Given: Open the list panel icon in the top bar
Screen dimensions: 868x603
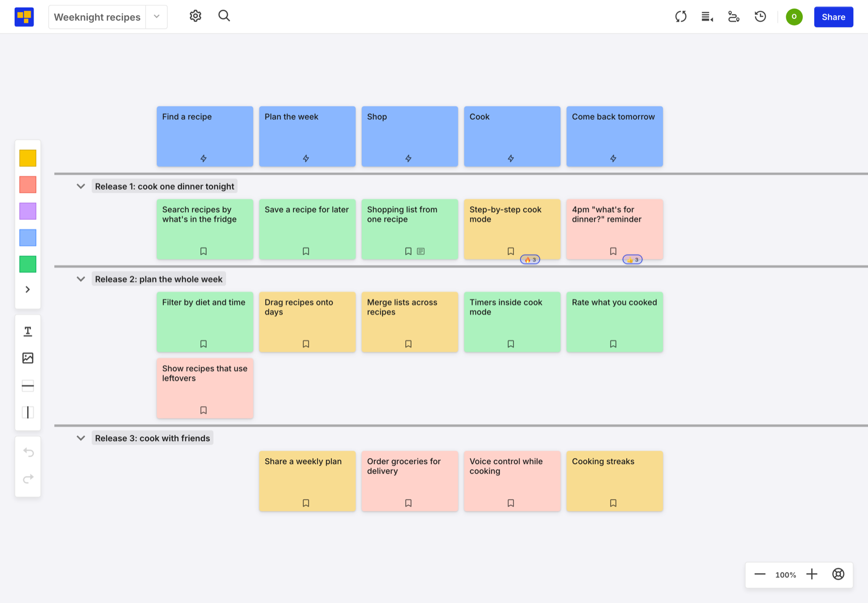Looking at the screenshot, I should pos(707,17).
